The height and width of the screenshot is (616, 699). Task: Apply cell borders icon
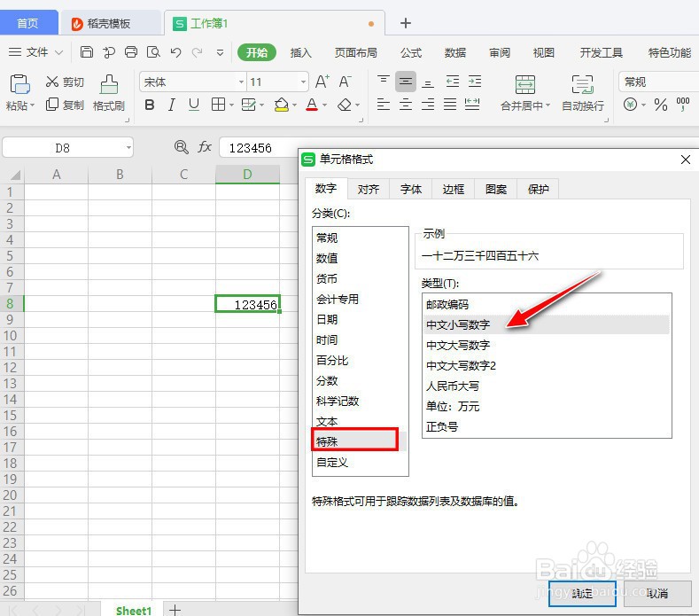(x=219, y=105)
